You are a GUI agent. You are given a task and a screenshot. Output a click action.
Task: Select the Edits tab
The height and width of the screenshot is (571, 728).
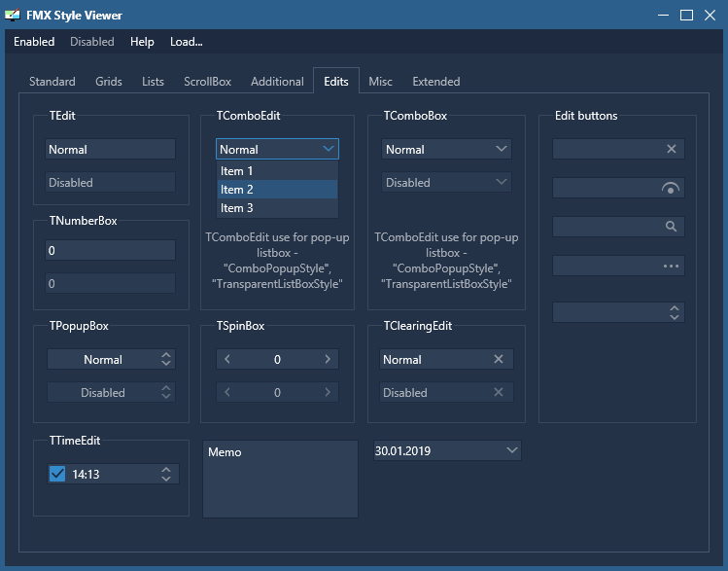click(336, 82)
